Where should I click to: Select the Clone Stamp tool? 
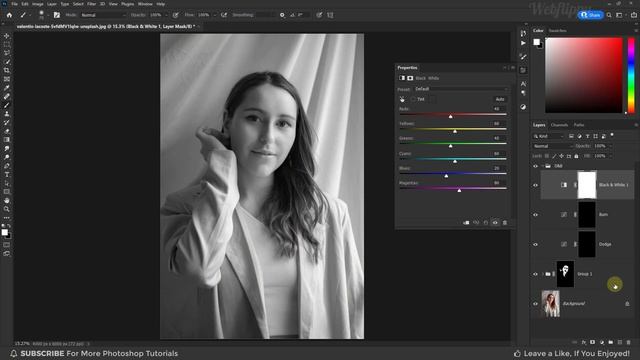(7, 114)
